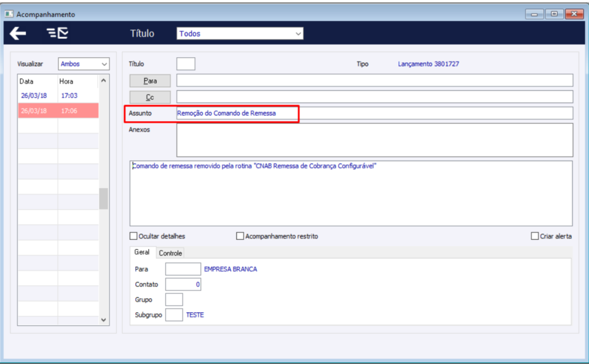Close the Acompanhamento window
The width and height of the screenshot is (589, 364).
pyautogui.click(x=574, y=14)
